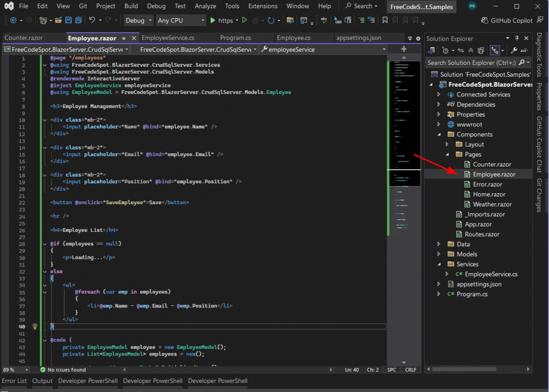This screenshot has height=392, width=549.
Task: Collapse All items in Solution Explorer
Action: point(471,50)
